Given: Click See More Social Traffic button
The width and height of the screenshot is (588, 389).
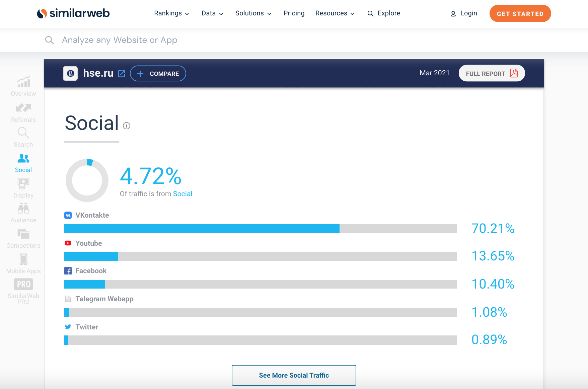Looking at the screenshot, I should pyautogui.click(x=294, y=375).
